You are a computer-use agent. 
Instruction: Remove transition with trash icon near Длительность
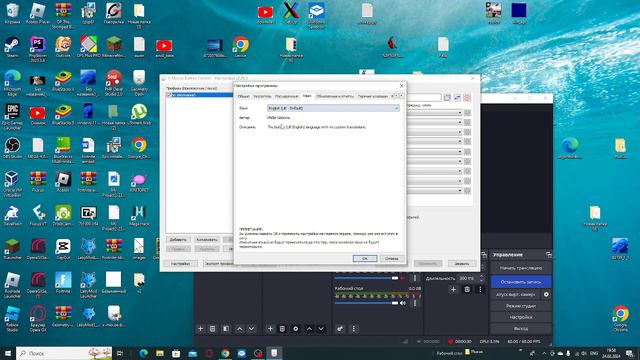[x=467, y=289]
